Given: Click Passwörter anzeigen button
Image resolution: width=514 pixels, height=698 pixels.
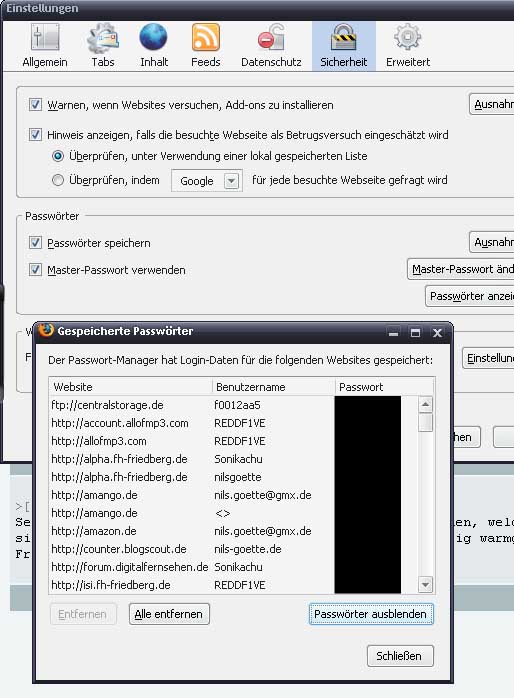Looking at the screenshot, I should [x=469, y=296].
